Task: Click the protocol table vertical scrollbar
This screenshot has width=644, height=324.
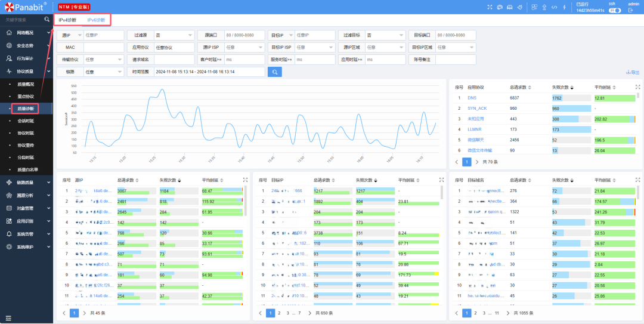Action: coord(638,96)
